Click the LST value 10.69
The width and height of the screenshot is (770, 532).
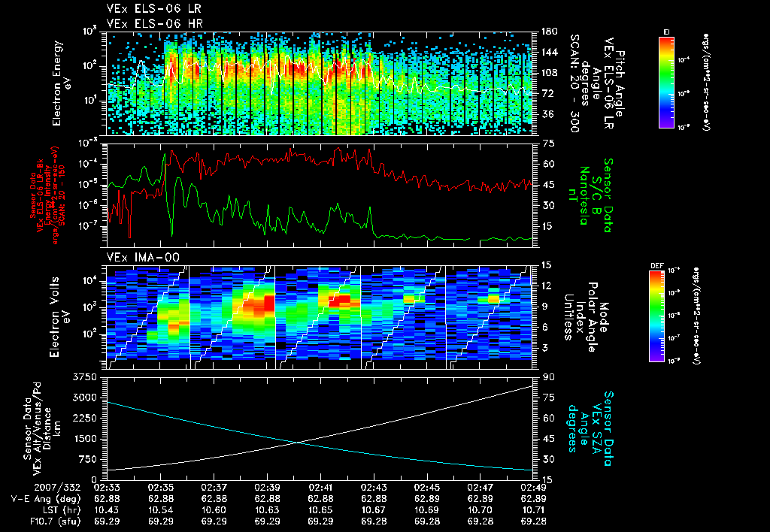pyautogui.click(x=427, y=510)
